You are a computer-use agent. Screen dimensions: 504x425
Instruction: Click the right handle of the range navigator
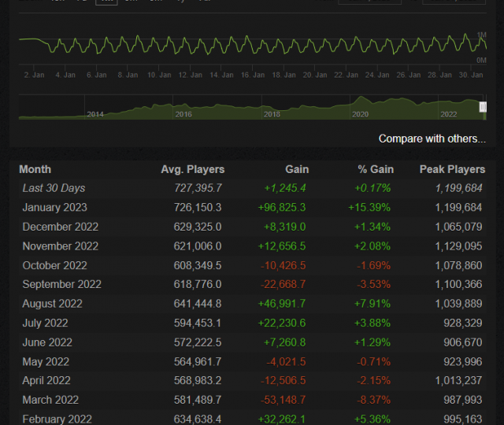tap(483, 107)
